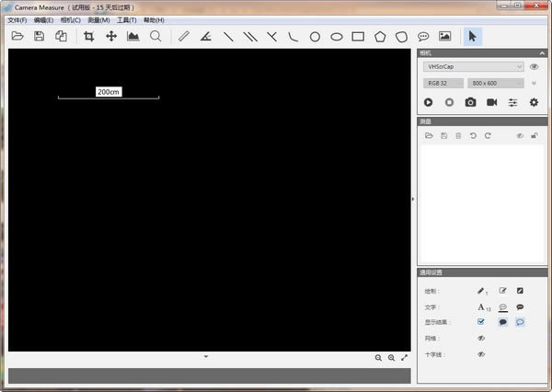Choose the angle measurement tool

206,36
